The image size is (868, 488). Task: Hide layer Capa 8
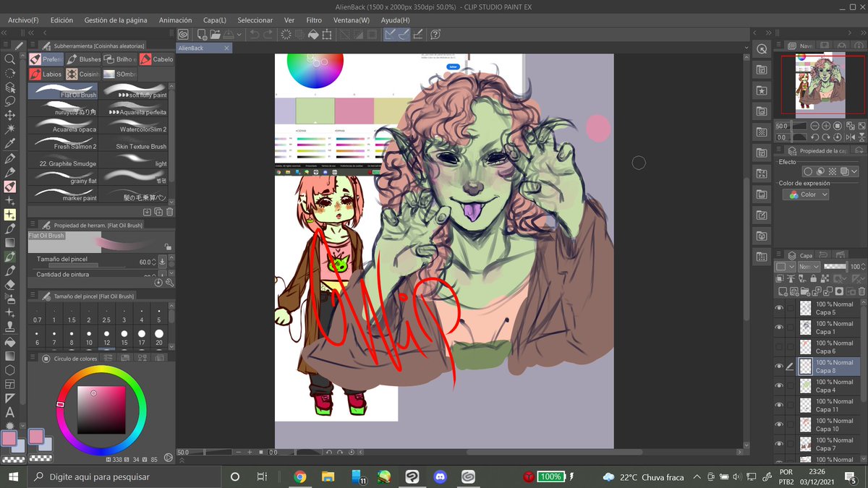(x=779, y=367)
